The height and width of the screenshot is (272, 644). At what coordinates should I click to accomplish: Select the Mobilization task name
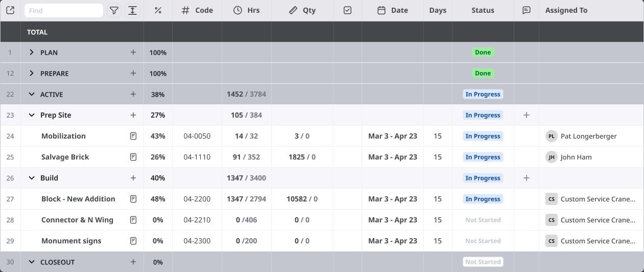point(63,136)
